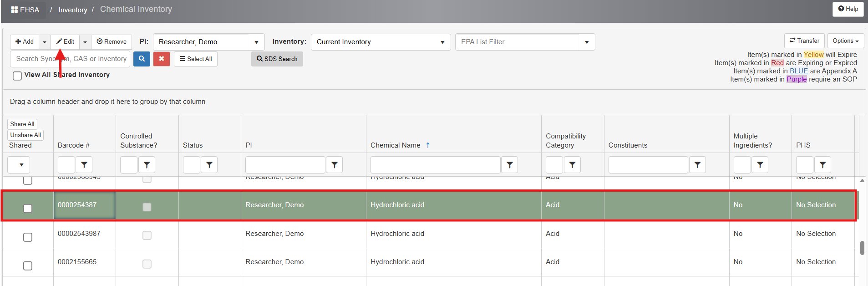
Task: Click the Barcode # column filter icon
Action: 84,165
